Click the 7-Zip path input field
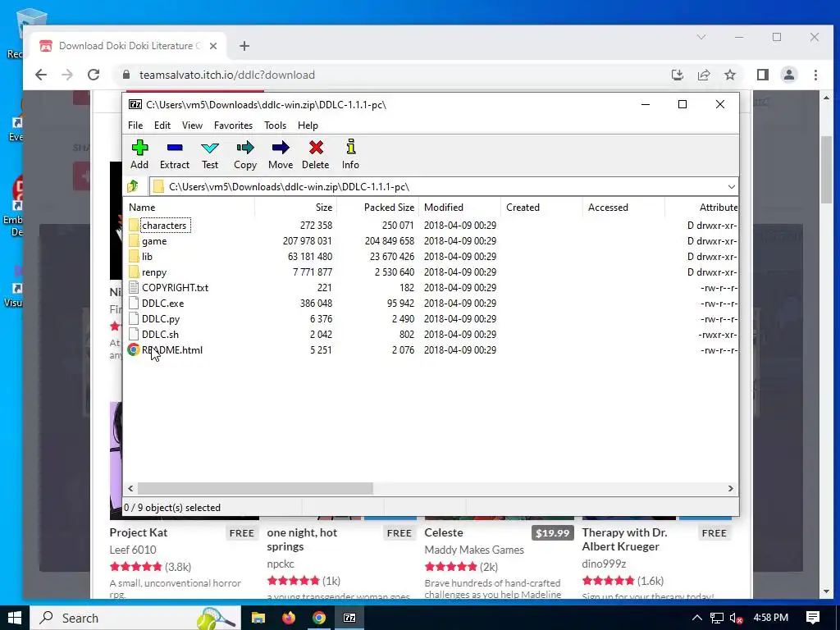Image resolution: width=840 pixels, height=630 pixels. coord(444,186)
